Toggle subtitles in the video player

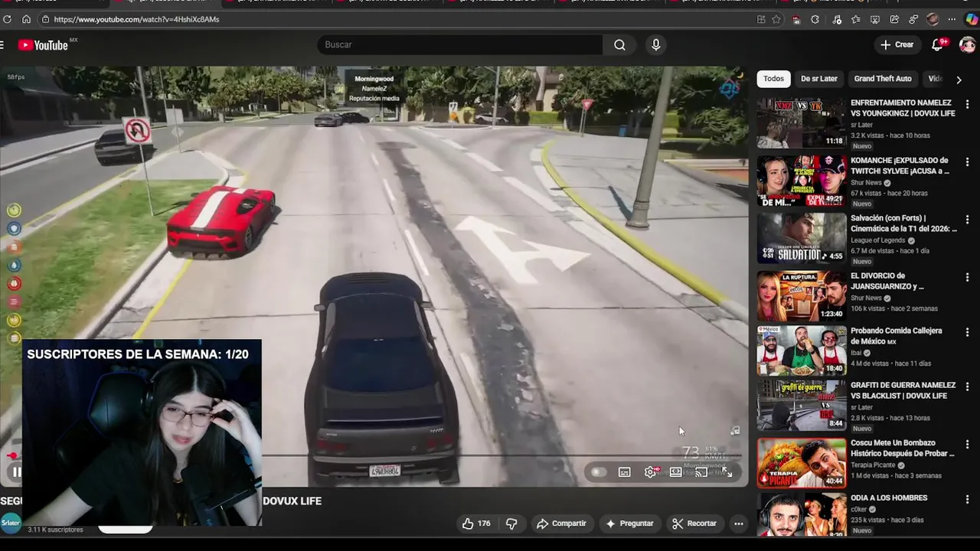(624, 472)
